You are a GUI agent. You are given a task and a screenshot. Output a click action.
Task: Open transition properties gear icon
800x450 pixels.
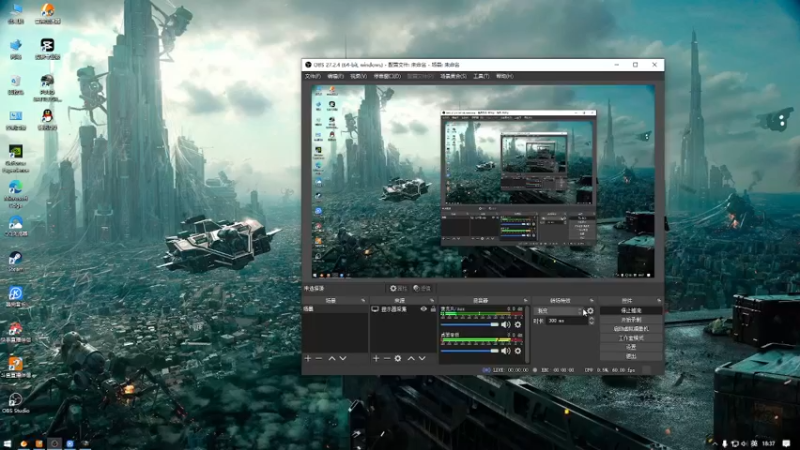click(590, 311)
